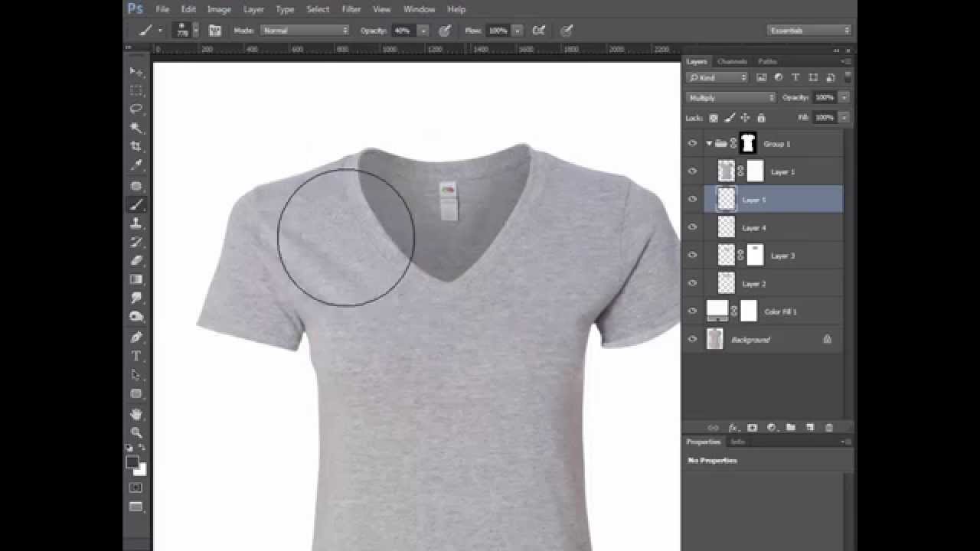
Task: Open the Flow slider arrow
Action: tap(518, 31)
